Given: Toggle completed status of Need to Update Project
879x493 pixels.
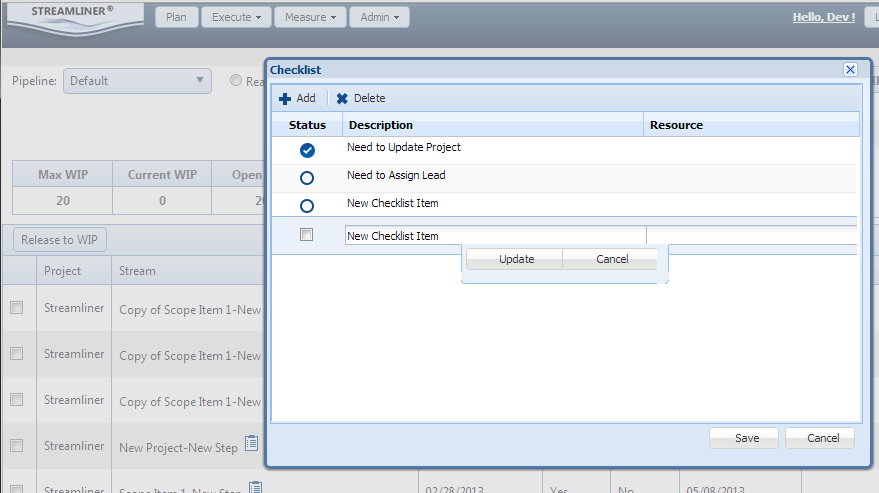Looking at the screenshot, I should [307, 150].
